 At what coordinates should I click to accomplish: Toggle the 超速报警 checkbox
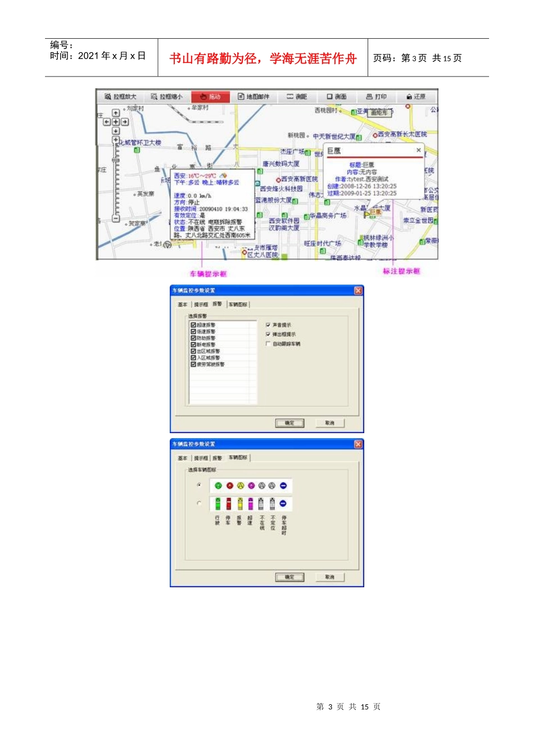(x=193, y=325)
